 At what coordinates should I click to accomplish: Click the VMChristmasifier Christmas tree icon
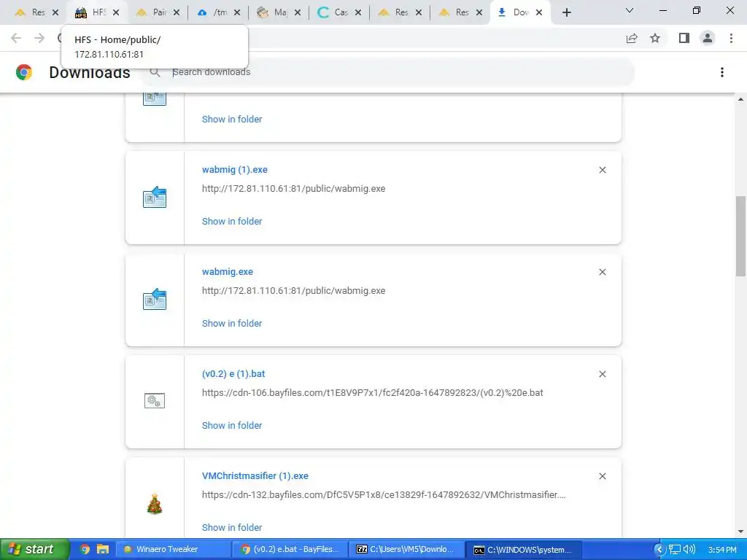[155, 504]
